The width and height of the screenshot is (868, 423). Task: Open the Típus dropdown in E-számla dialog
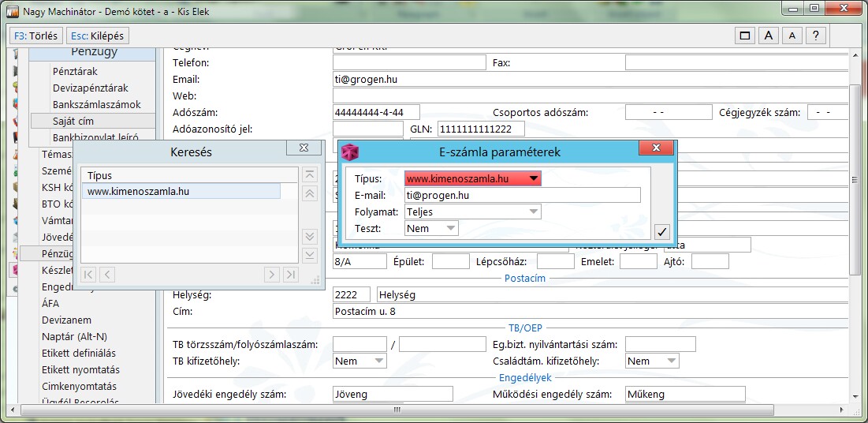tap(533, 178)
